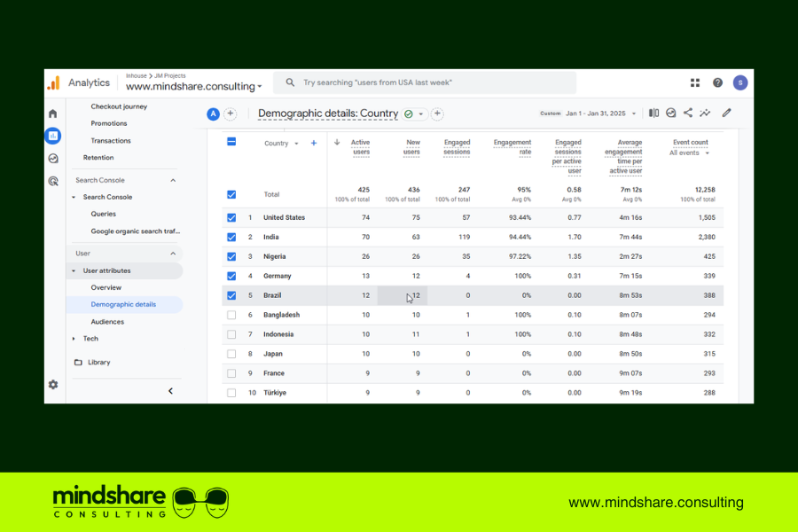
Task: Click the All Users segment A badge
Action: tap(213, 114)
